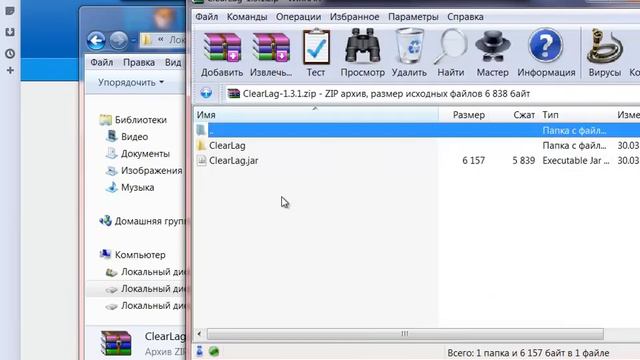Open the Параметры menu
This screenshot has width=640, height=360.
point(413,17)
